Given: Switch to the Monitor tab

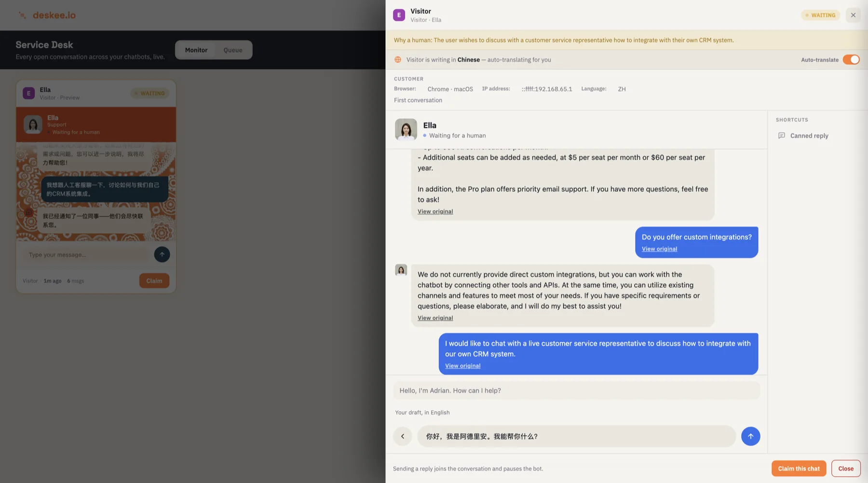Looking at the screenshot, I should (196, 50).
